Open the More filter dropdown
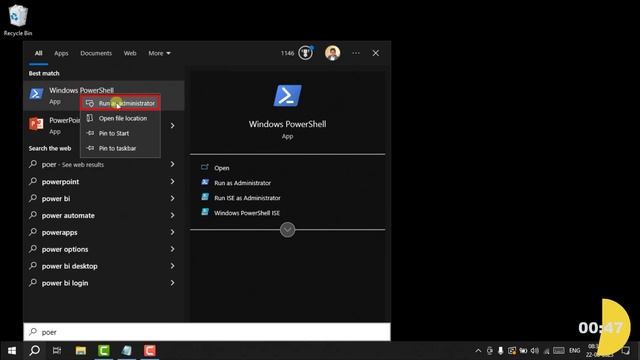Viewport: 640px width, 360px height. click(x=159, y=53)
